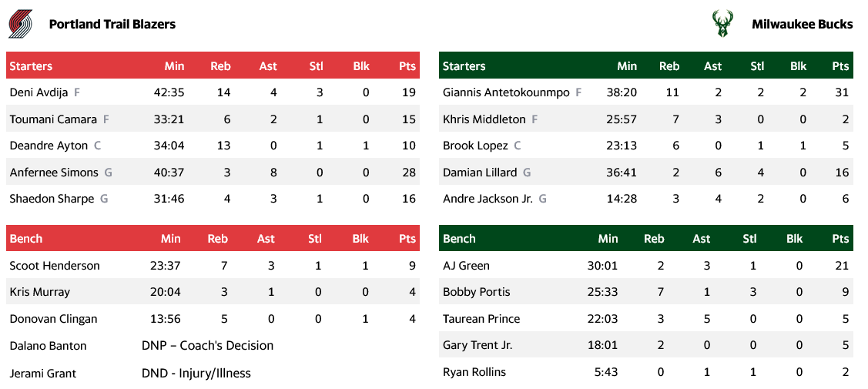Click the Portland Trail Blazers logo
The width and height of the screenshot is (868, 389).
coord(21,24)
